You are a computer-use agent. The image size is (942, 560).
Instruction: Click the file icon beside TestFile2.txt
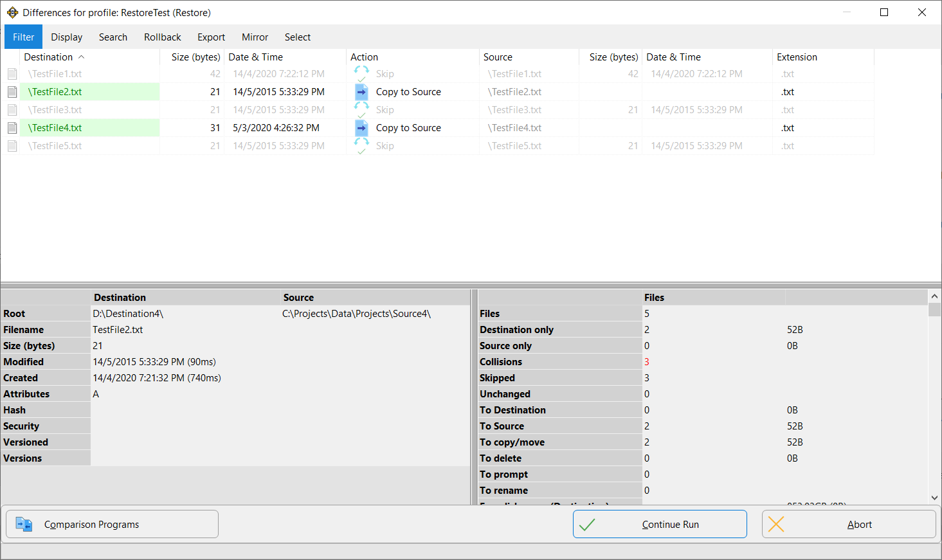pos(12,92)
